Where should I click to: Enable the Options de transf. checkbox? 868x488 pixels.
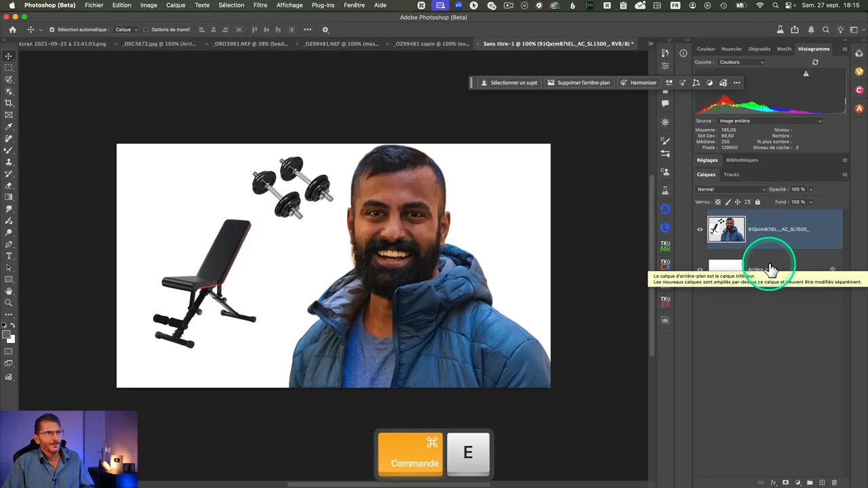(146, 30)
